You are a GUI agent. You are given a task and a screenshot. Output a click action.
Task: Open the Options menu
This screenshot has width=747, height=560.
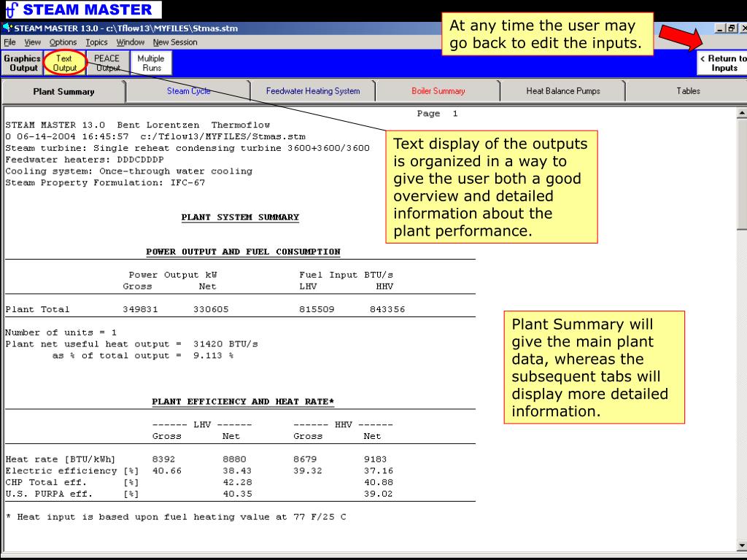(63, 42)
